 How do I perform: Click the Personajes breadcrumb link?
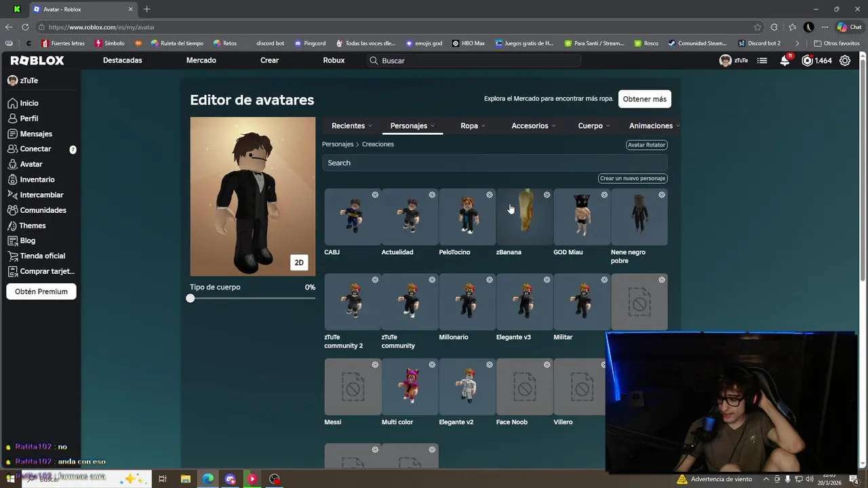338,144
